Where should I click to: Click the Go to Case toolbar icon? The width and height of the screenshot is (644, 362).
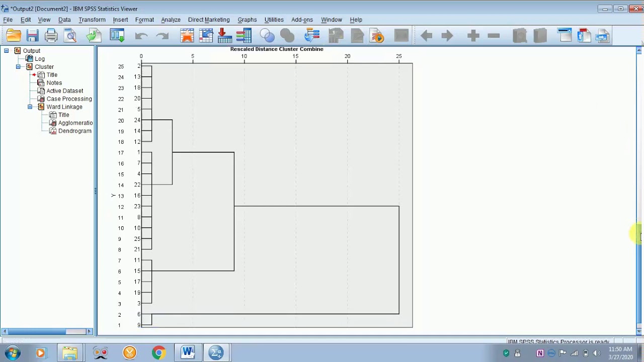(x=206, y=36)
